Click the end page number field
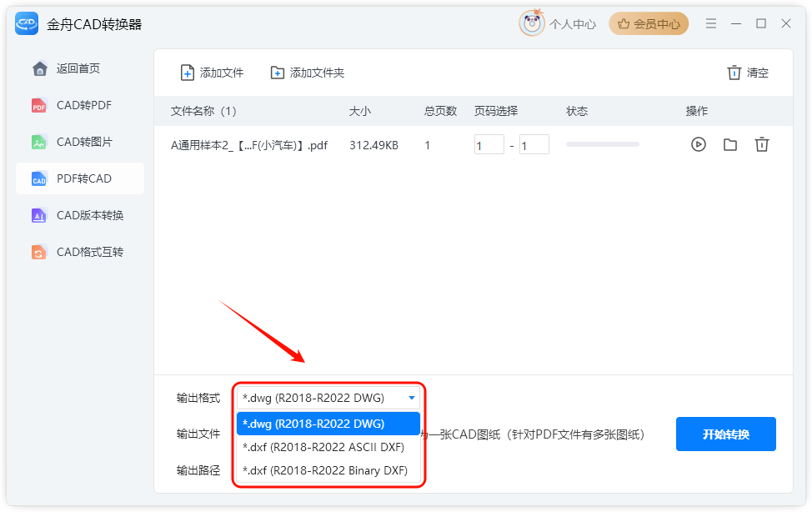The image size is (812, 512). (534, 144)
